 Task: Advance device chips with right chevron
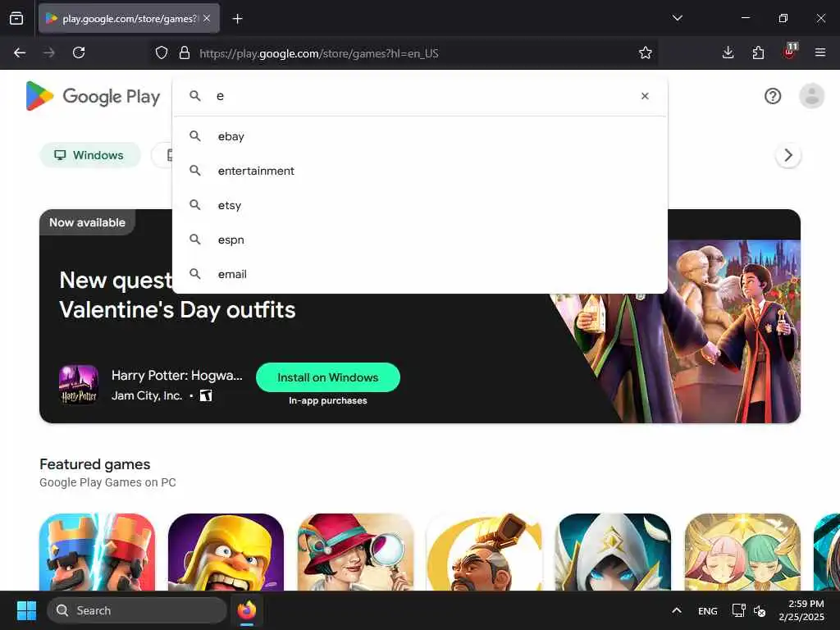788,155
